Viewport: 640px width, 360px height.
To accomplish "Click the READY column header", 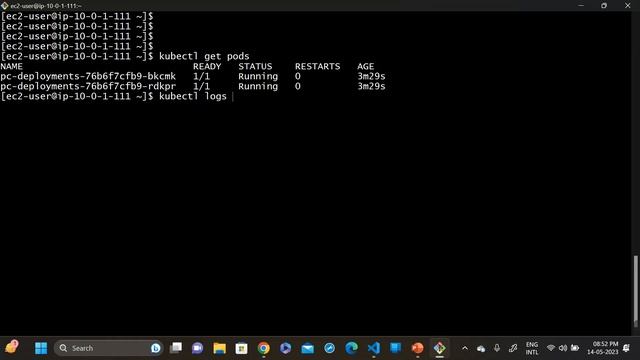I will pyautogui.click(x=207, y=67).
